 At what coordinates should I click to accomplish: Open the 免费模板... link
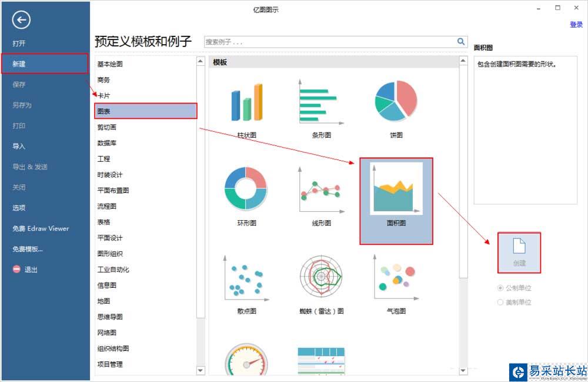28,249
